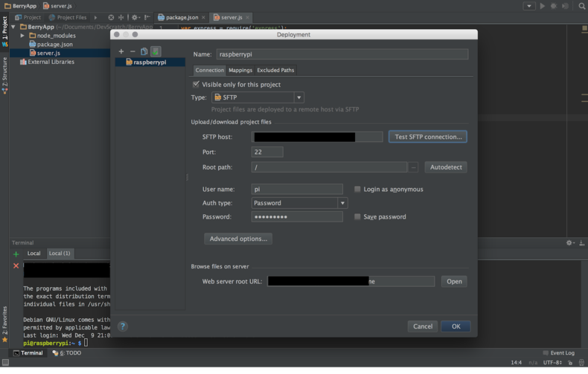Select the server.js editor tab
The height and width of the screenshot is (374, 588).
coord(231,17)
